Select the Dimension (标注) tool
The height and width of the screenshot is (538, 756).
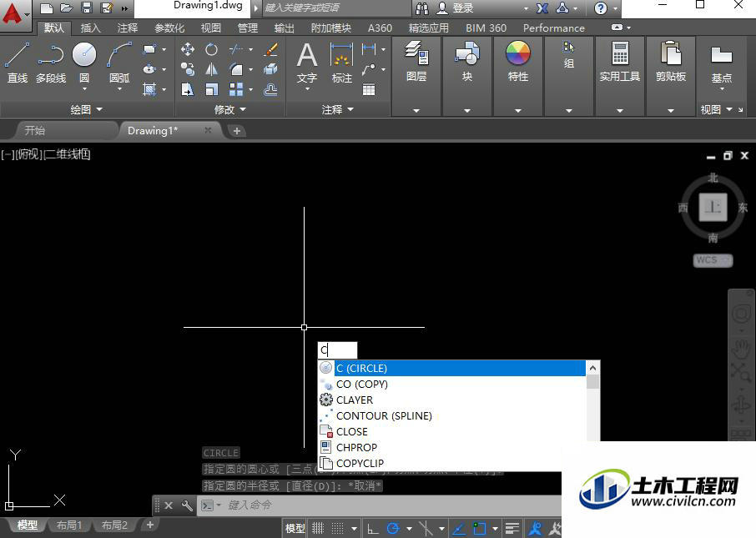point(342,63)
